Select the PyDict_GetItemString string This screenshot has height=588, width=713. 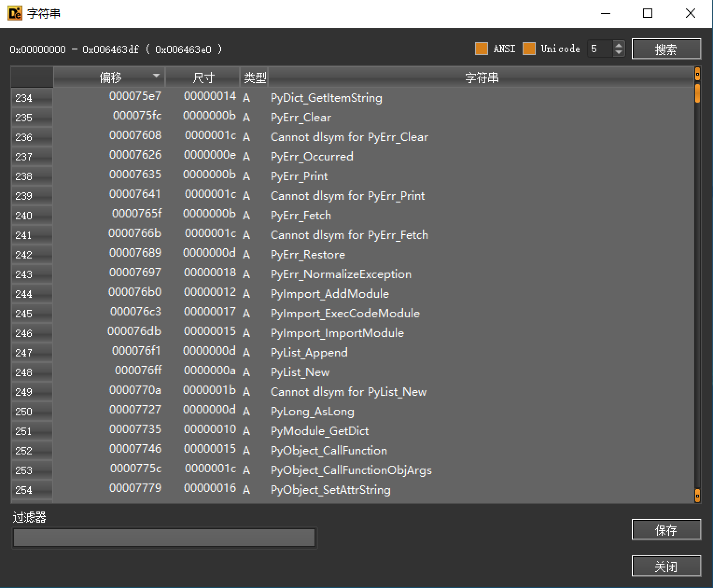326,98
